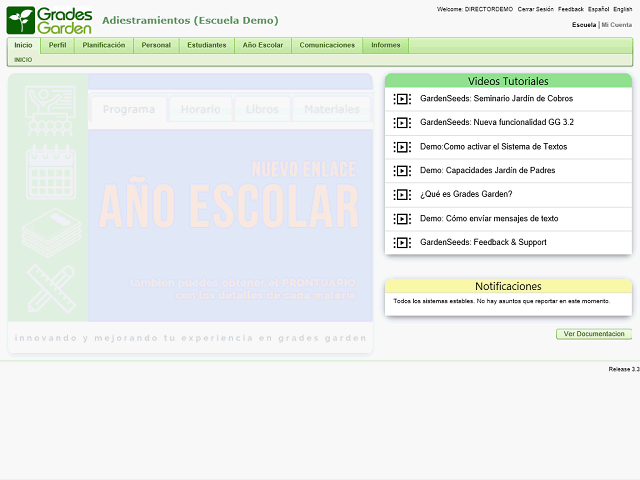Switch language to English
Screen dimensions: 640x480
coord(622,9)
